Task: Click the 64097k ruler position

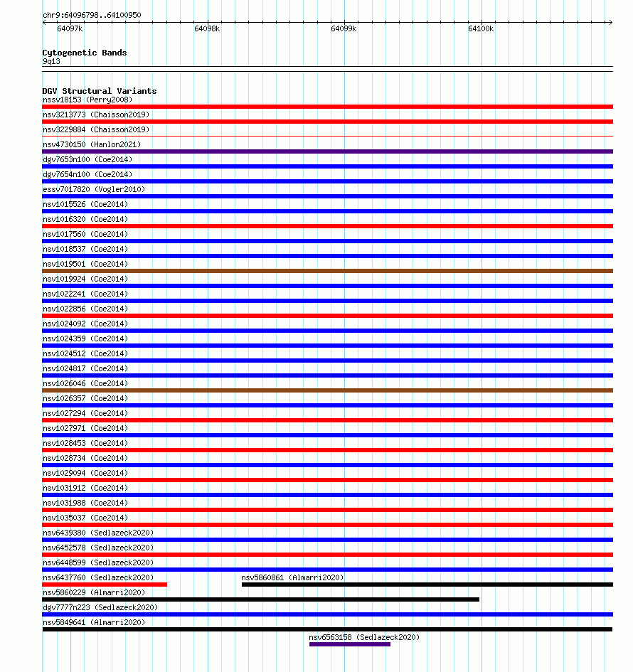Action: point(70,28)
